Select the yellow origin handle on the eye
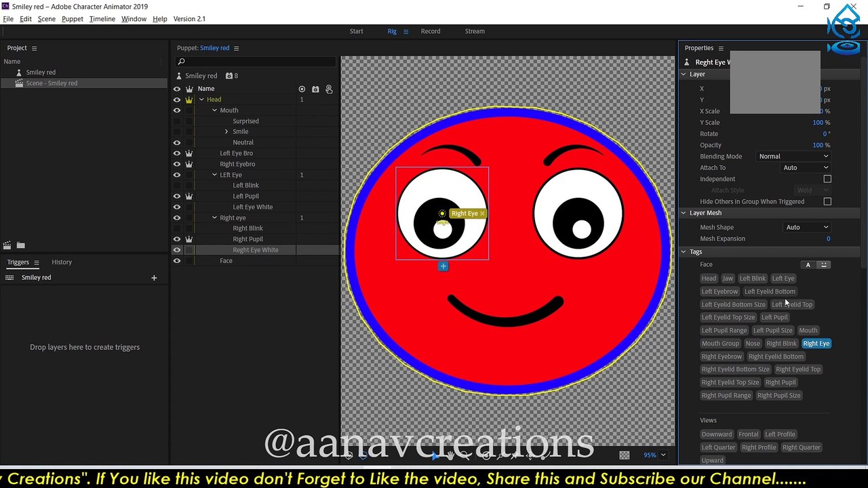Image resolution: width=868 pixels, height=488 pixels. click(x=442, y=213)
